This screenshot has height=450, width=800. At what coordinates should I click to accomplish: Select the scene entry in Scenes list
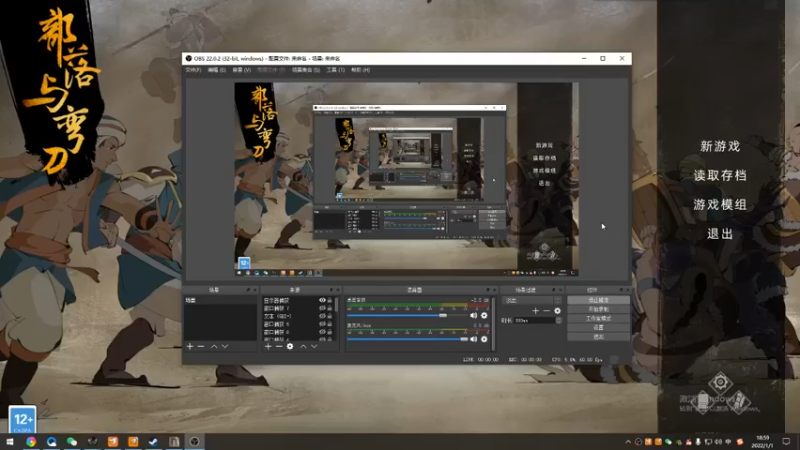pyautogui.click(x=220, y=301)
